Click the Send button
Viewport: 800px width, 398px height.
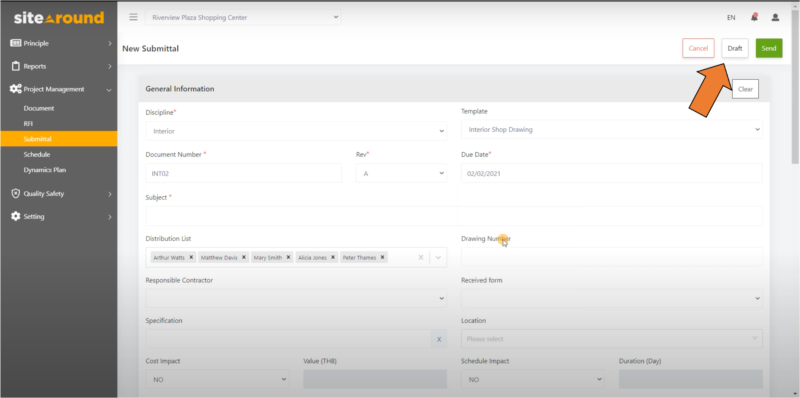pos(769,48)
